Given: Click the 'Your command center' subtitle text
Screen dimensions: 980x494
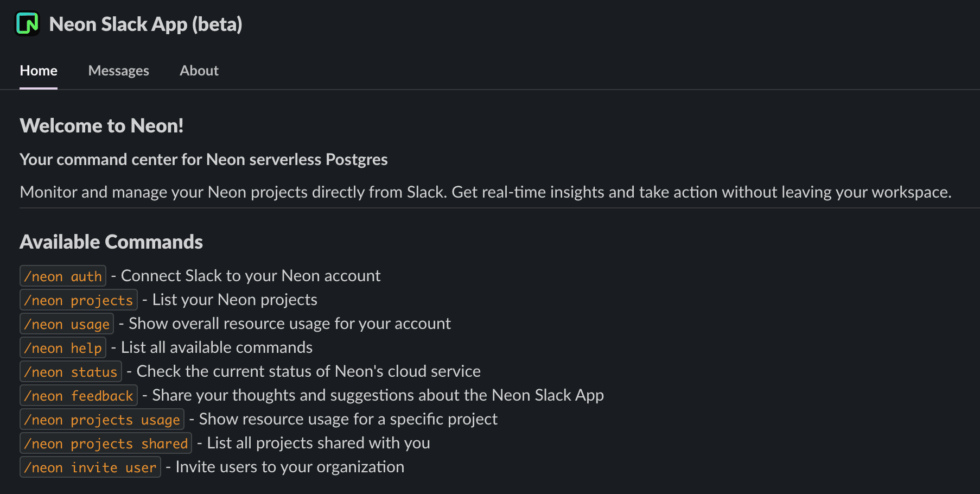Looking at the screenshot, I should [203, 160].
